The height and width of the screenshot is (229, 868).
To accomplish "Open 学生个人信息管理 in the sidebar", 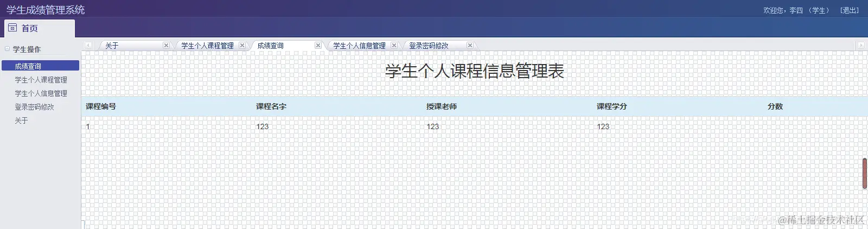I will tap(41, 93).
